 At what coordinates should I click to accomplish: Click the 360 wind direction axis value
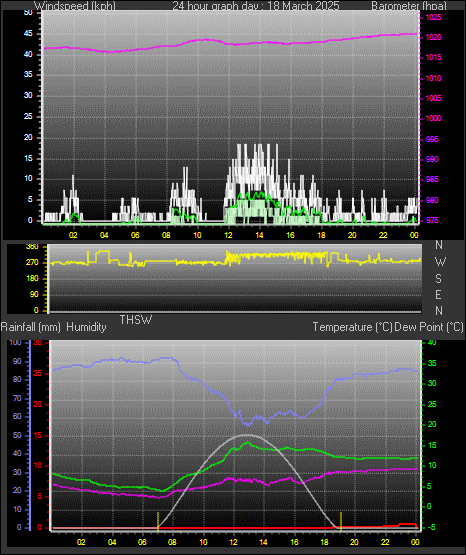tap(32, 247)
